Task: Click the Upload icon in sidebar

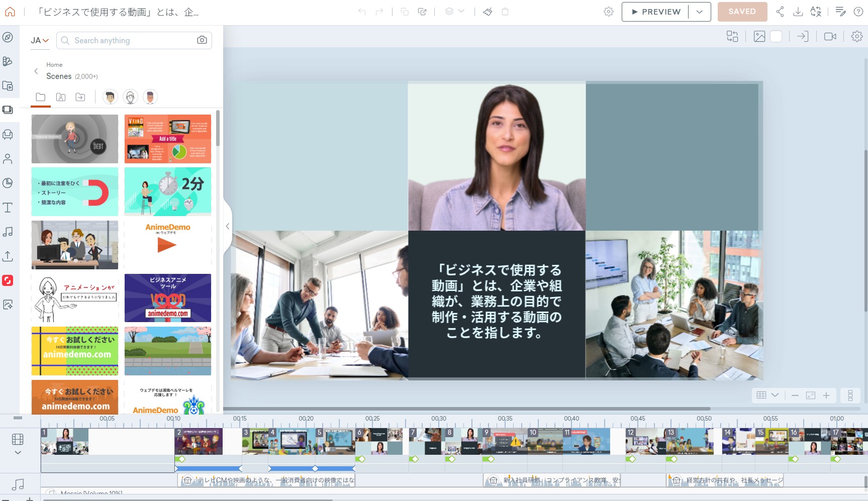Action: point(8,256)
